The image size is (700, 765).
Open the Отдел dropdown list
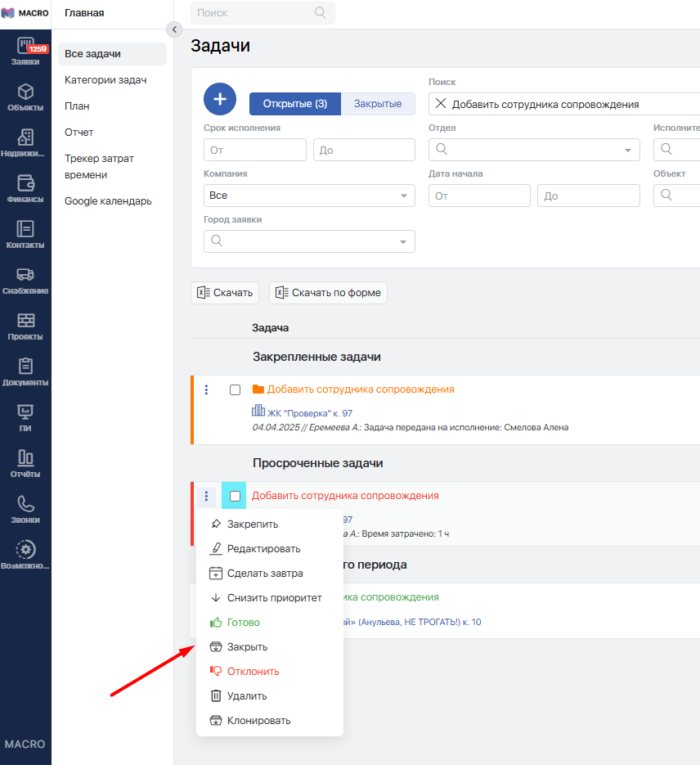(x=534, y=150)
